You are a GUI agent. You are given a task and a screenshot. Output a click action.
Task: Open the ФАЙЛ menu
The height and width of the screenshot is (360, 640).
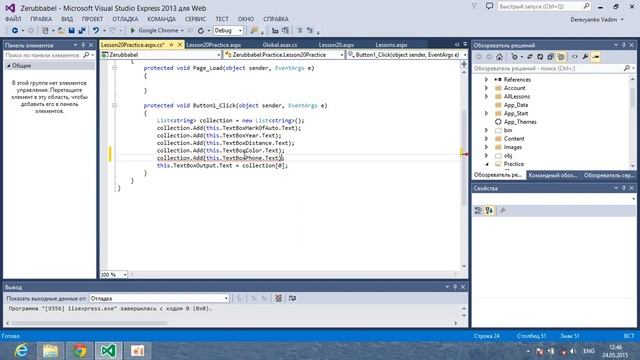13,19
